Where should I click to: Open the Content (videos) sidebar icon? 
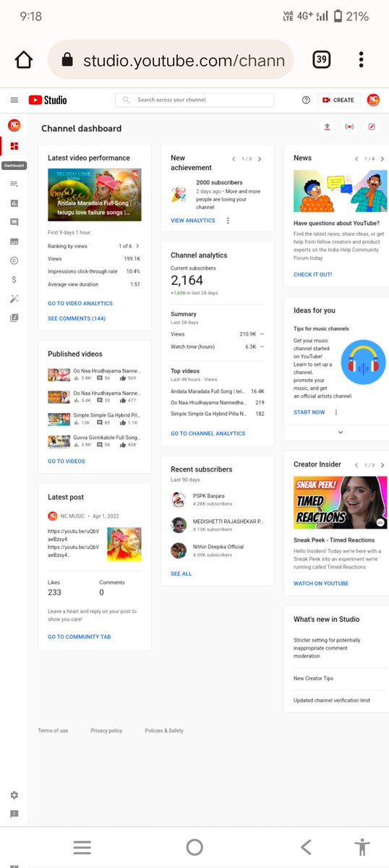tap(14, 184)
